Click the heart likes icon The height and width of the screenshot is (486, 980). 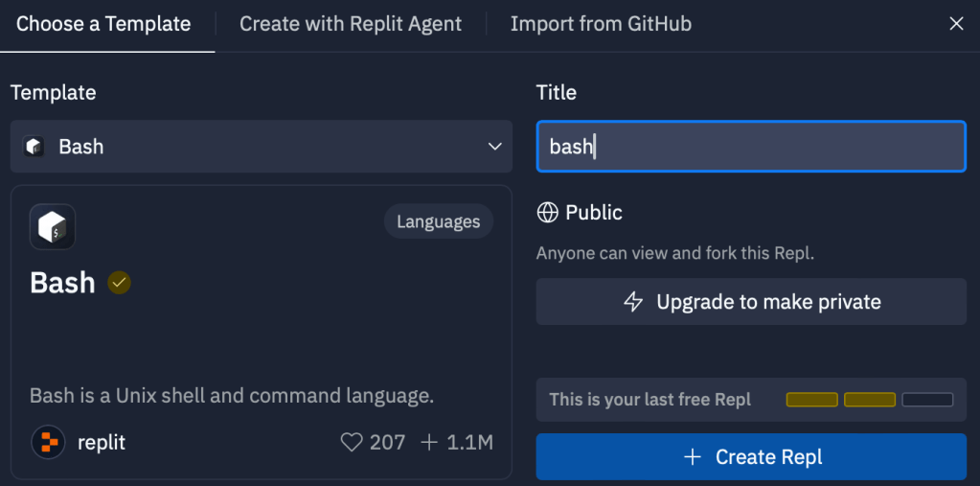(352, 442)
